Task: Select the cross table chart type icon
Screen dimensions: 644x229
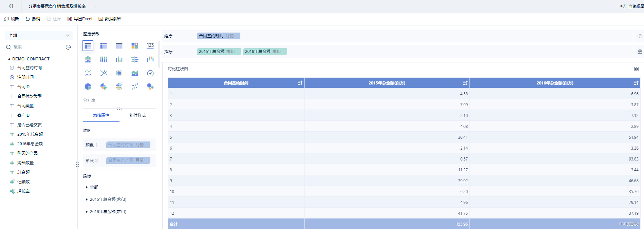Action: (x=104, y=46)
